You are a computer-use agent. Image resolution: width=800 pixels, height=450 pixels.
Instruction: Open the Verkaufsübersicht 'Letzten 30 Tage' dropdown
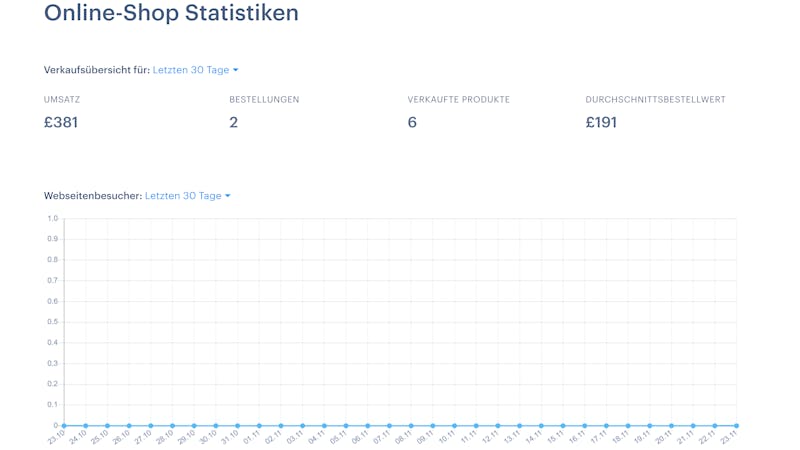(x=195, y=70)
